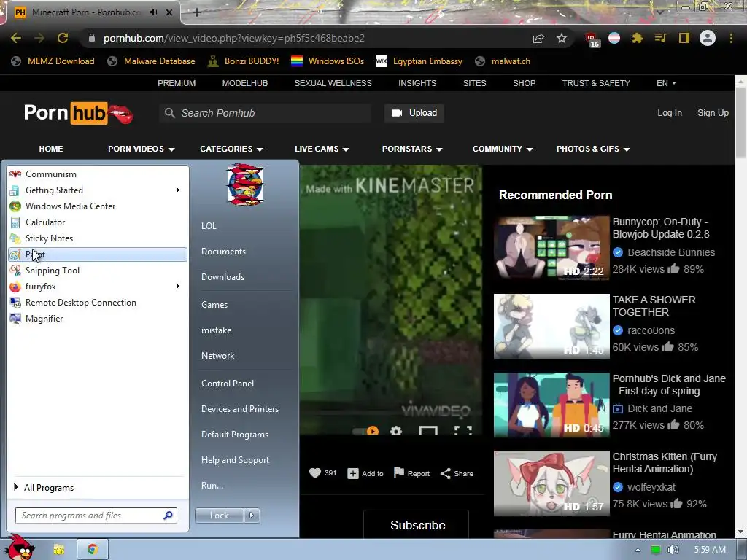Open the Chrome three-dot menu

[x=731, y=38]
